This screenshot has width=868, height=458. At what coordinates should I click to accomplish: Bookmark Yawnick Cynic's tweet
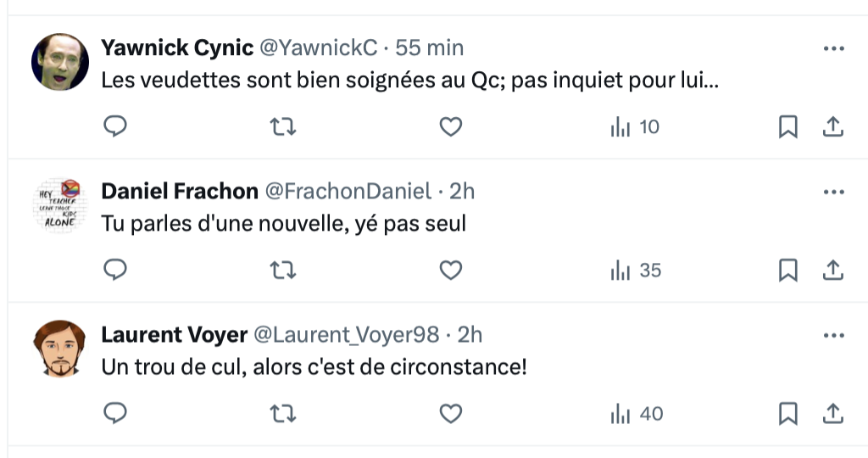[x=787, y=127]
